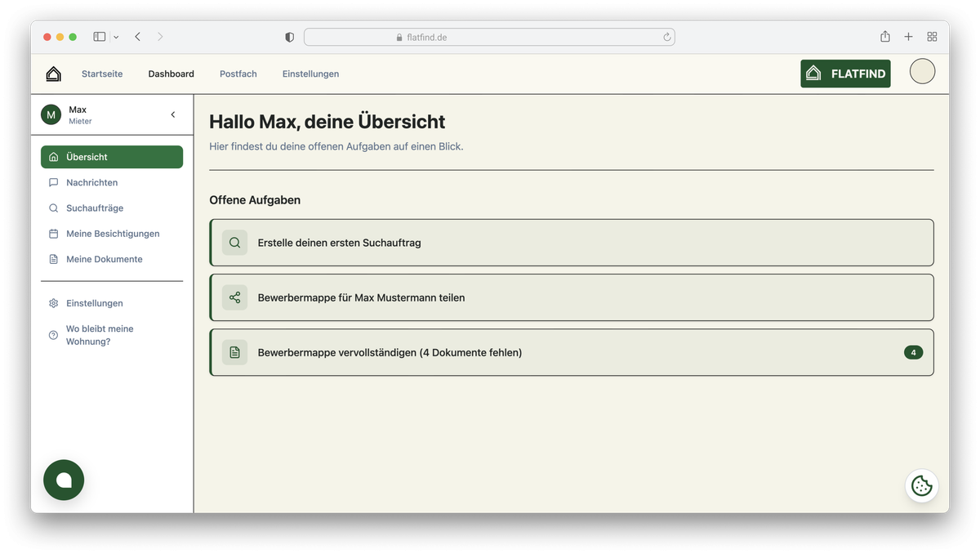The width and height of the screenshot is (980, 554).
Task: Open Meine Besichtigungen calendar icon
Action: 53,233
